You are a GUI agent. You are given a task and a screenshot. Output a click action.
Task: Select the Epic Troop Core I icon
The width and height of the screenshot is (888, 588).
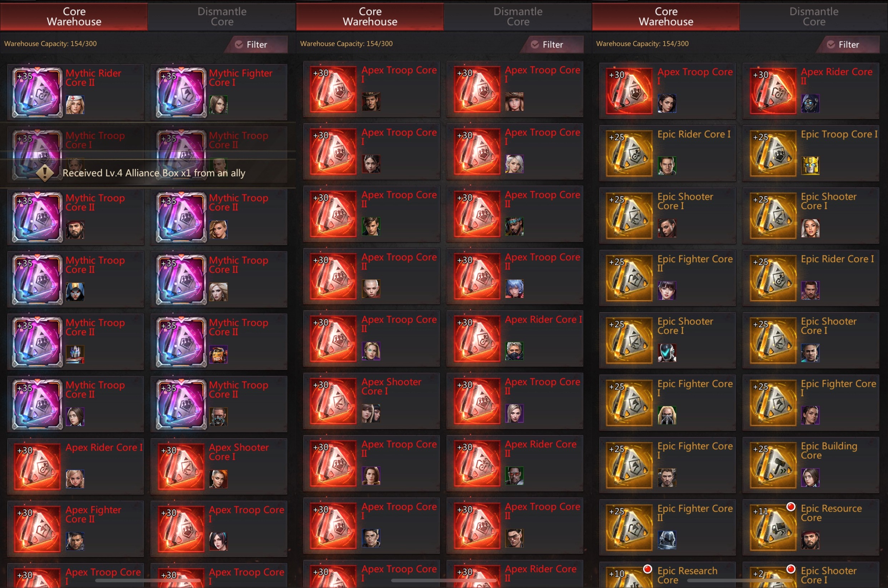pyautogui.click(x=773, y=153)
